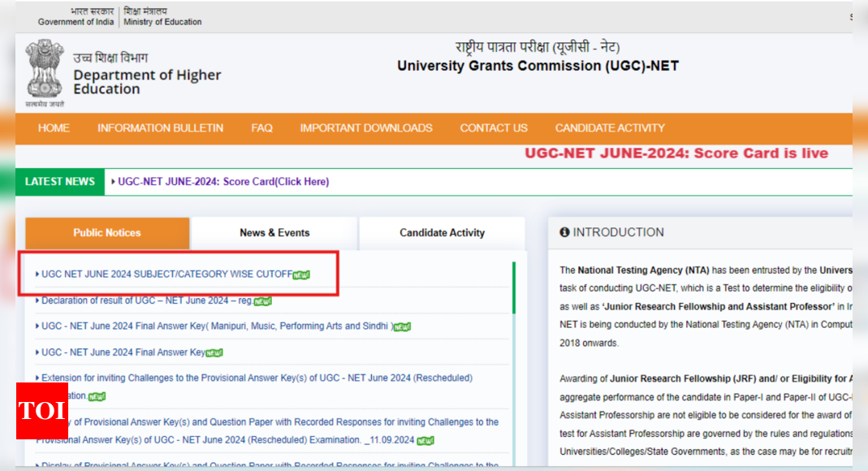Open UGC - NET June 2024 Final Answer Key link
Image resolution: width=868 pixels, height=471 pixels.
(x=123, y=352)
